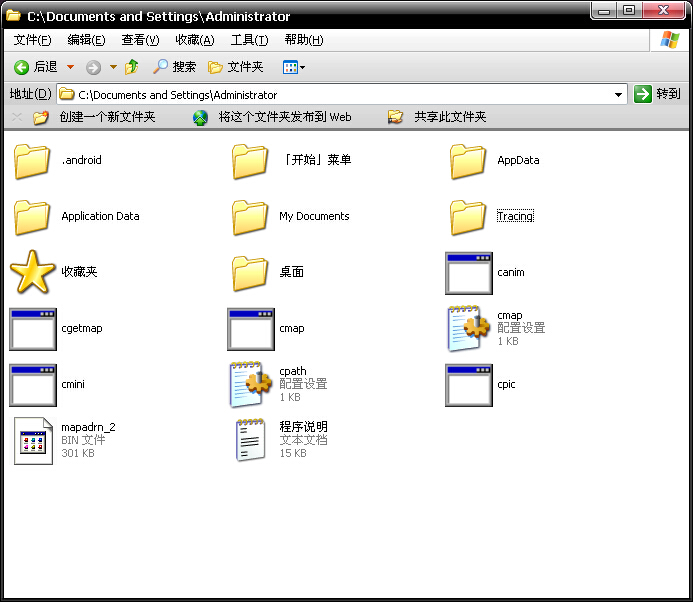Image resolution: width=693 pixels, height=602 pixels.
Task: Click 'Share this folder' (共享此文件夹) link
Action: click(450, 117)
